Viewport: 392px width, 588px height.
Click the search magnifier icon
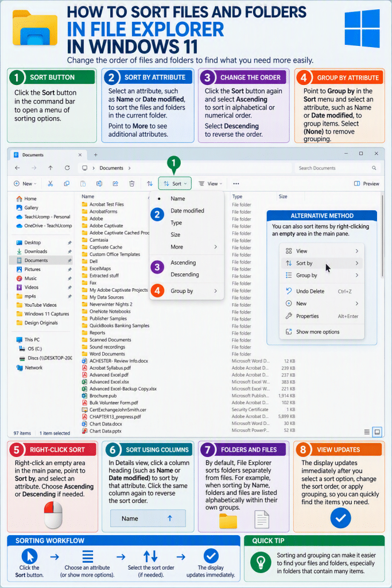(374, 168)
